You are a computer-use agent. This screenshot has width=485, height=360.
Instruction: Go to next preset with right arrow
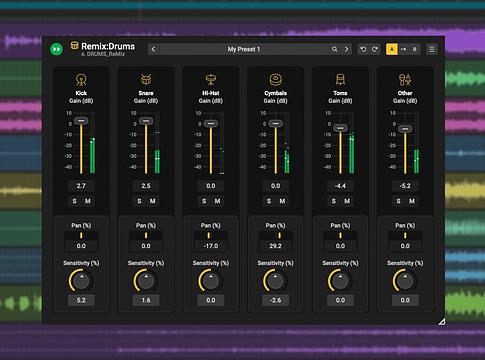346,49
